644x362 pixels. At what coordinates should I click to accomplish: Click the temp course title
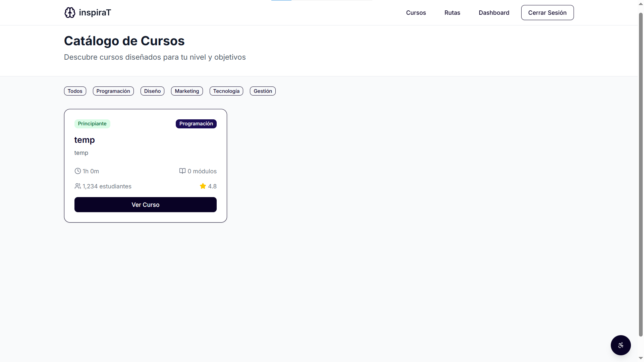coord(85,140)
